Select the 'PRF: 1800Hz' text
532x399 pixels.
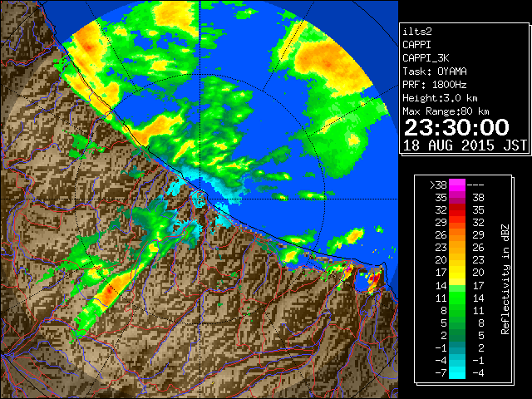[435, 85]
